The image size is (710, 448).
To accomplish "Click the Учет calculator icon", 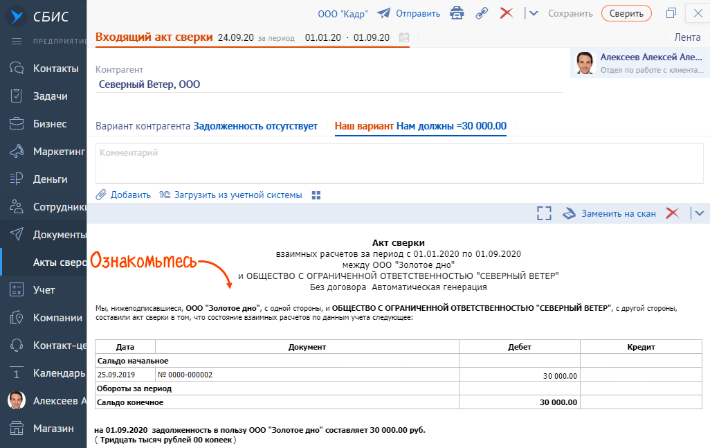I will coord(17,289).
